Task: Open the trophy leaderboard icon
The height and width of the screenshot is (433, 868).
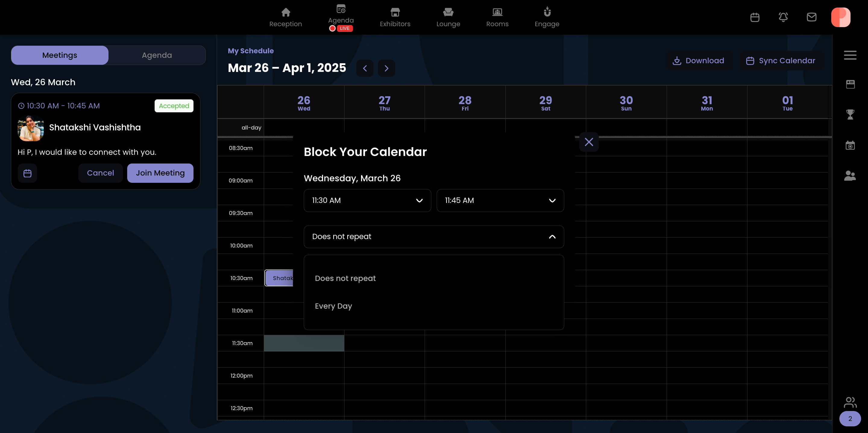Action: 850,114
